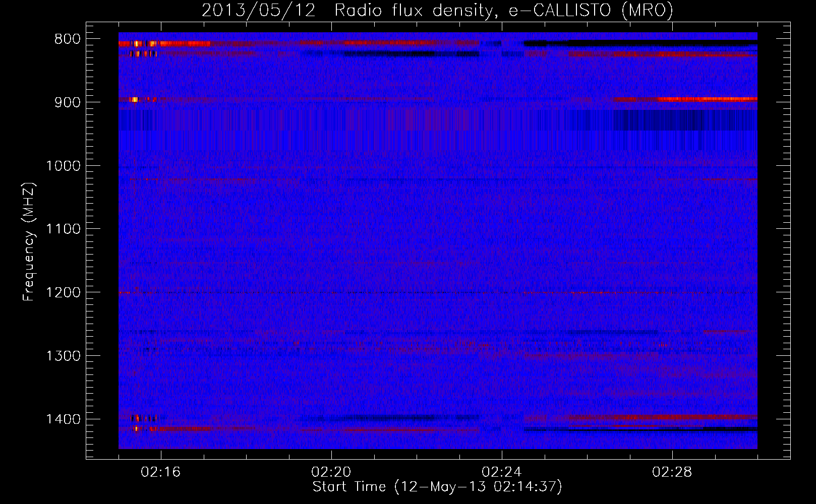The width and height of the screenshot is (816, 504).
Task: Click the plot title '2013/05/12 Radio flux density, e-CALLISTO (MRO)'
Action: click(x=437, y=10)
